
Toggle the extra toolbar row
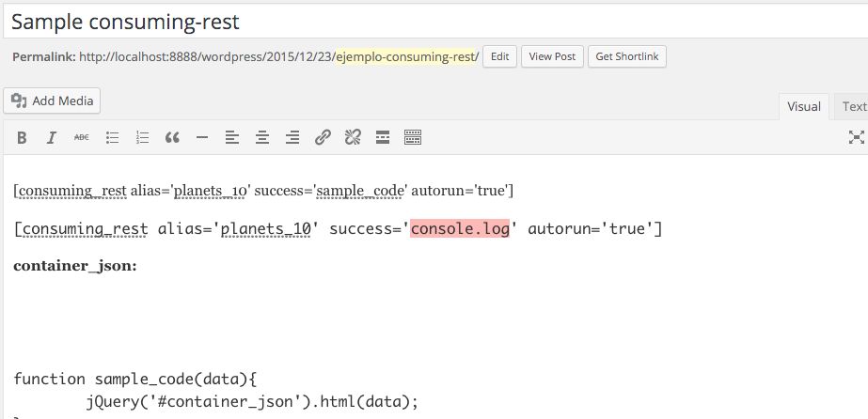coord(413,137)
